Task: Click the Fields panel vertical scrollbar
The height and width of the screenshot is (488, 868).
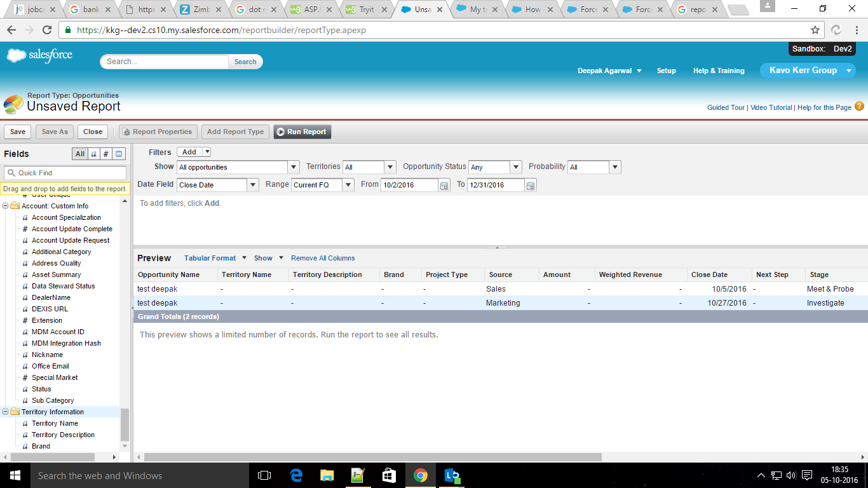Action: click(125, 424)
